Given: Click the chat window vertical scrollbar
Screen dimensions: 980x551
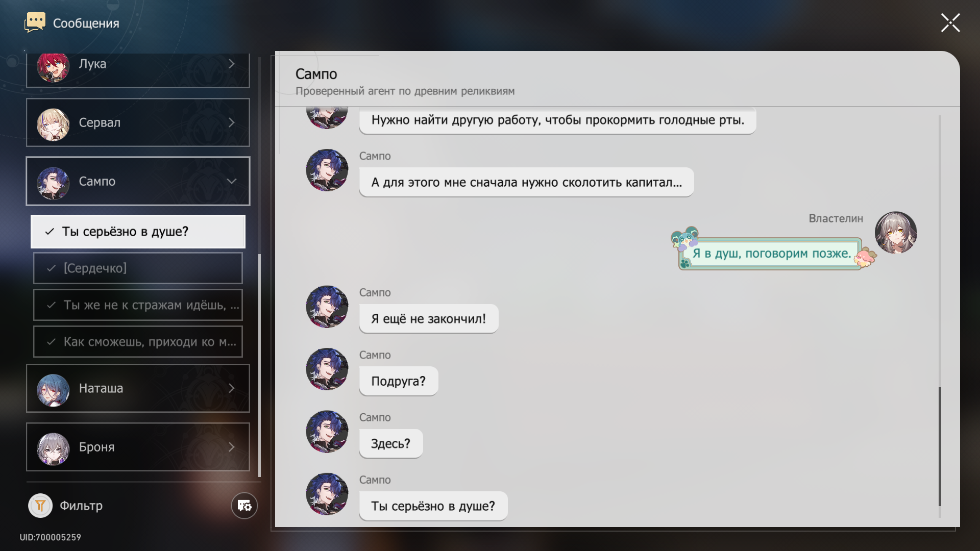Looking at the screenshot, I should (x=940, y=446).
